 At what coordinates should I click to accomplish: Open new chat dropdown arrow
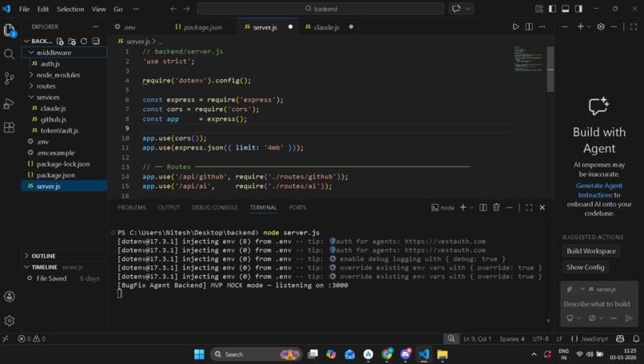pos(589,26)
